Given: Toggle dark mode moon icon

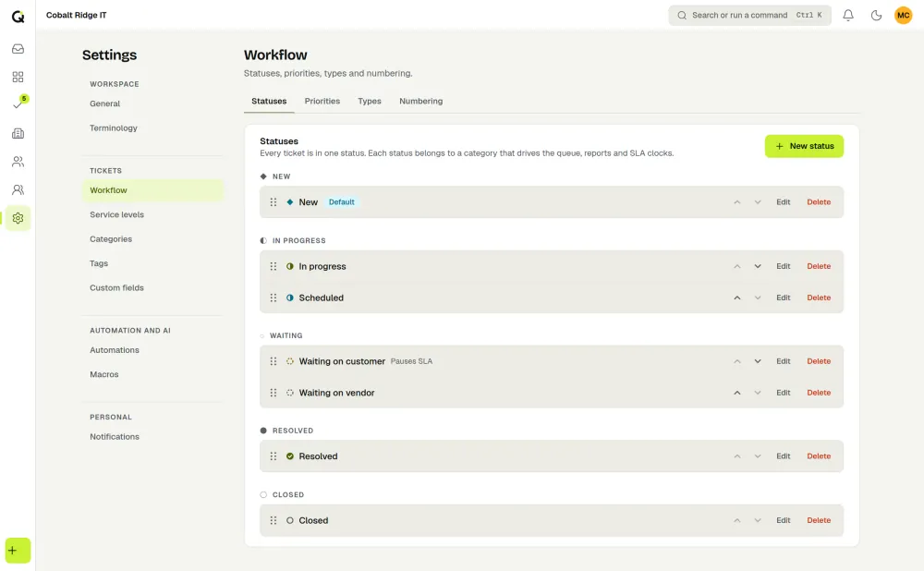Looking at the screenshot, I should (x=876, y=16).
